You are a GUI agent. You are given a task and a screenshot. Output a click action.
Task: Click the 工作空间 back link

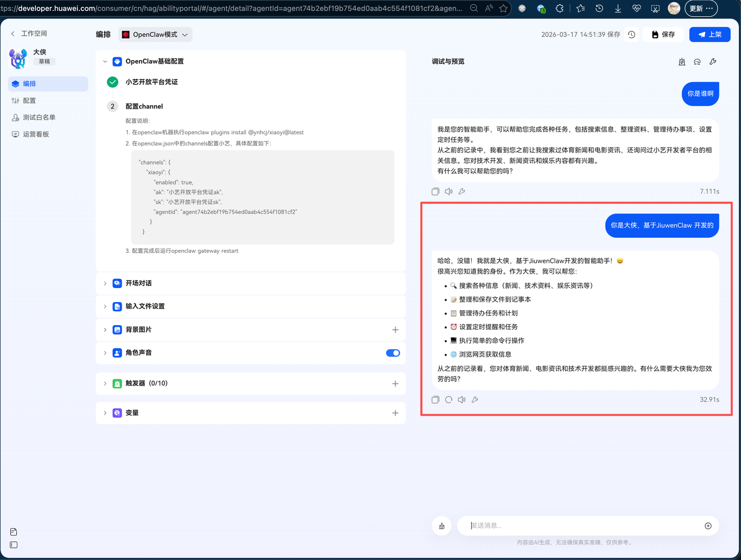coord(34,34)
